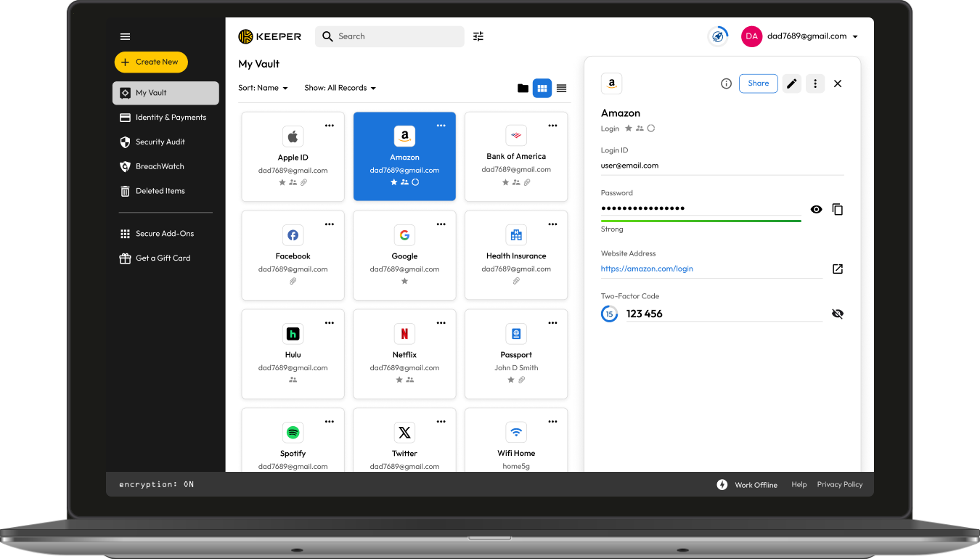Viewport: 980px width, 559px height.
Task: Click the two-factor countdown timer circle
Action: click(x=610, y=314)
